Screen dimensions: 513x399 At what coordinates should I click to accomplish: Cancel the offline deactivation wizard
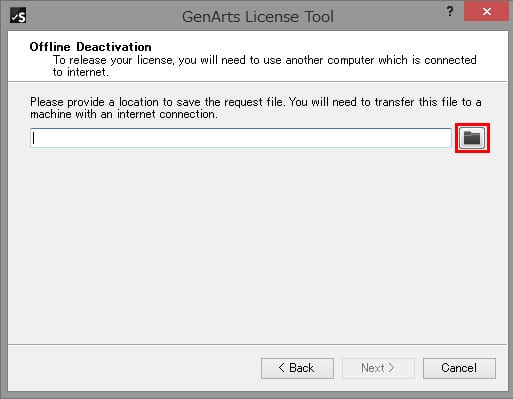pyautogui.click(x=459, y=368)
